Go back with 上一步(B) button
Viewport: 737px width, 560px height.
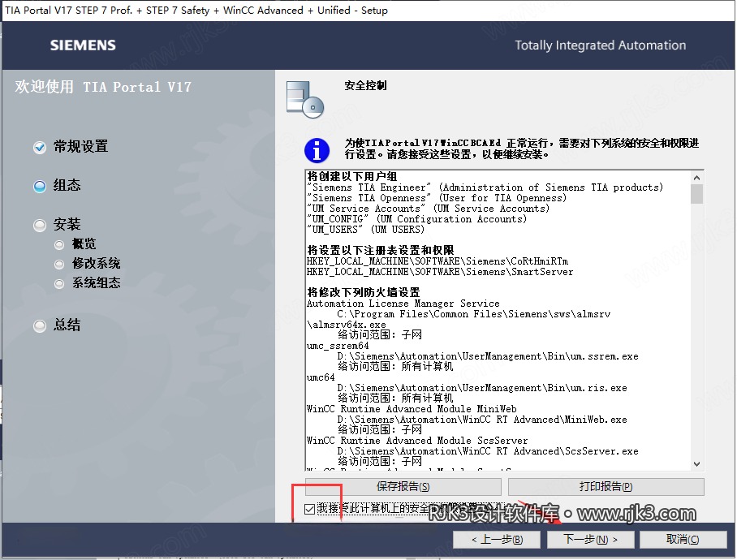[497, 540]
